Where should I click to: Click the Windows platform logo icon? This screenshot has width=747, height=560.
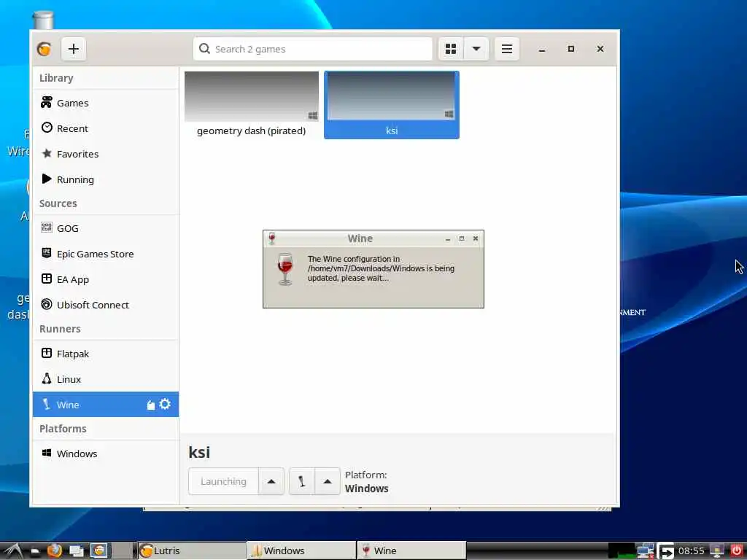click(46, 452)
